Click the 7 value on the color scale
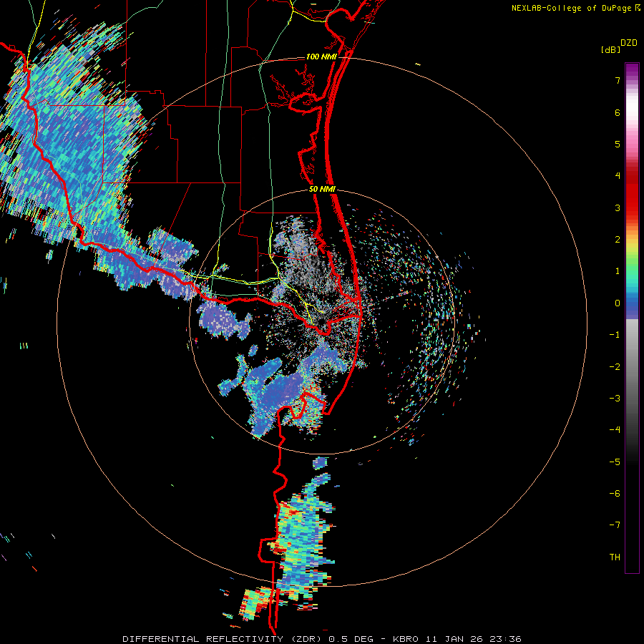The image size is (644, 644). click(x=618, y=80)
